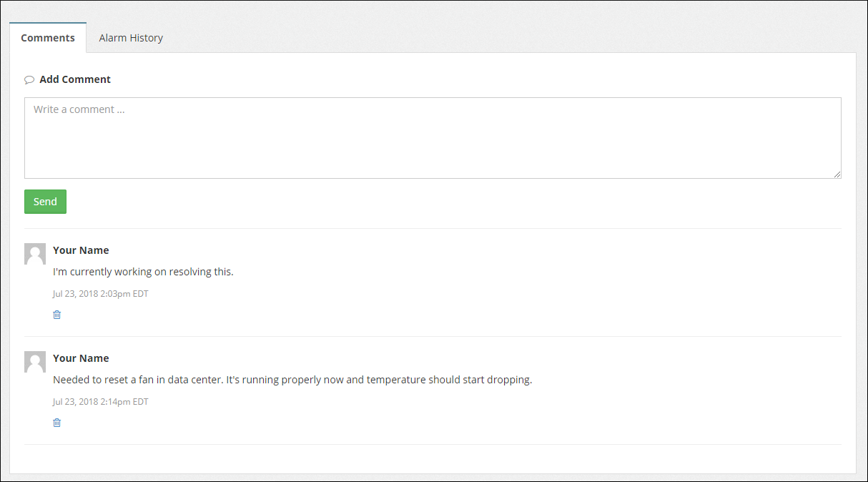This screenshot has width=868, height=482.
Task: Grab the comment box resize handle
Action: (837, 174)
